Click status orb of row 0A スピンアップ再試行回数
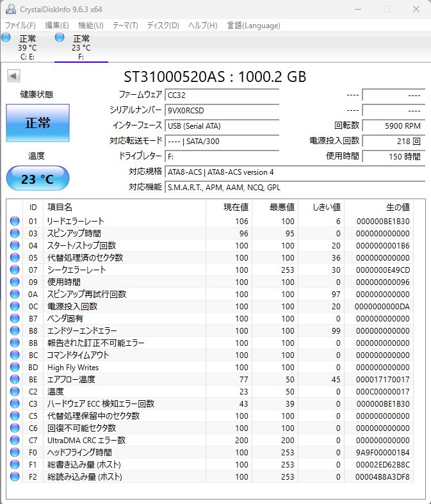 pyautogui.click(x=15, y=294)
